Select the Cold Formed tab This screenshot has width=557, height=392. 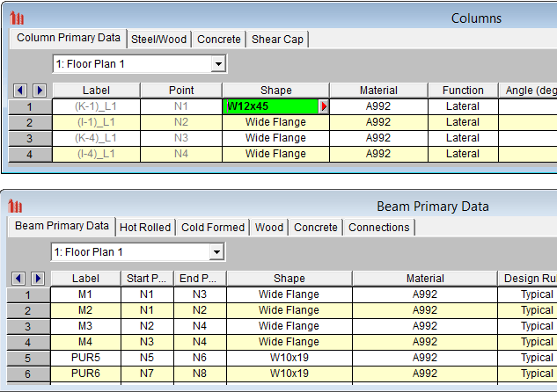213,228
